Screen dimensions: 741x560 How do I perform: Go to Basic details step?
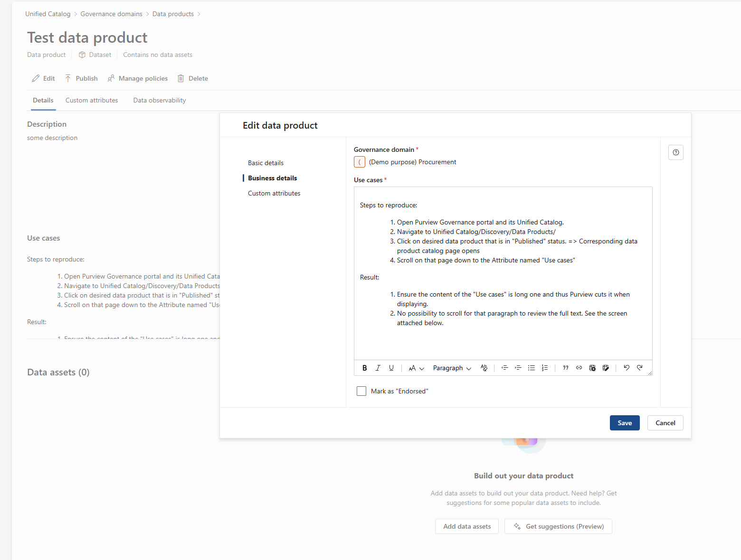(266, 163)
